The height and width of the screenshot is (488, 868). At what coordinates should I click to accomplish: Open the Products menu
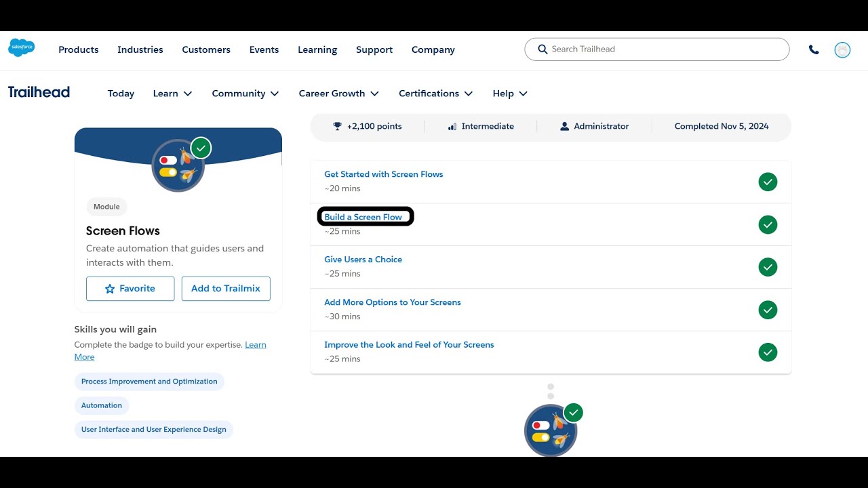pos(79,49)
